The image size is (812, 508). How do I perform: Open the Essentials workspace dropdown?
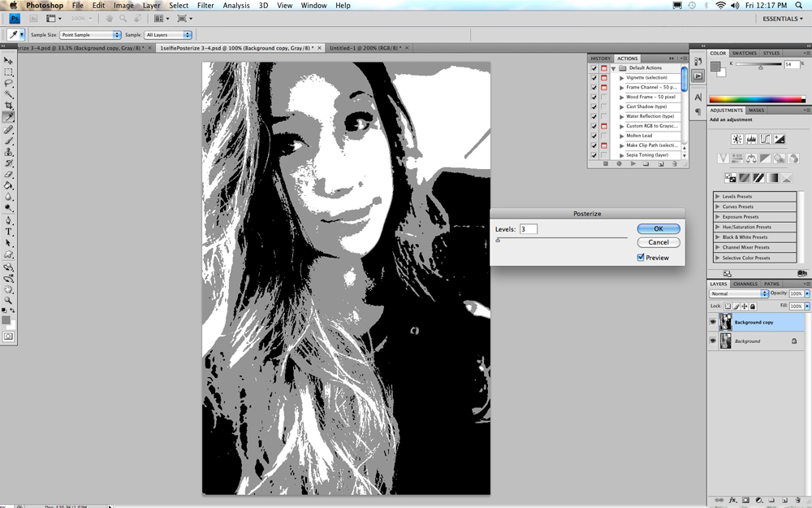(x=783, y=19)
